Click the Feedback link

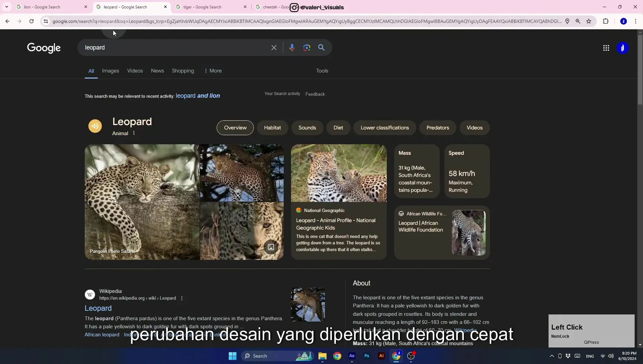click(315, 94)
